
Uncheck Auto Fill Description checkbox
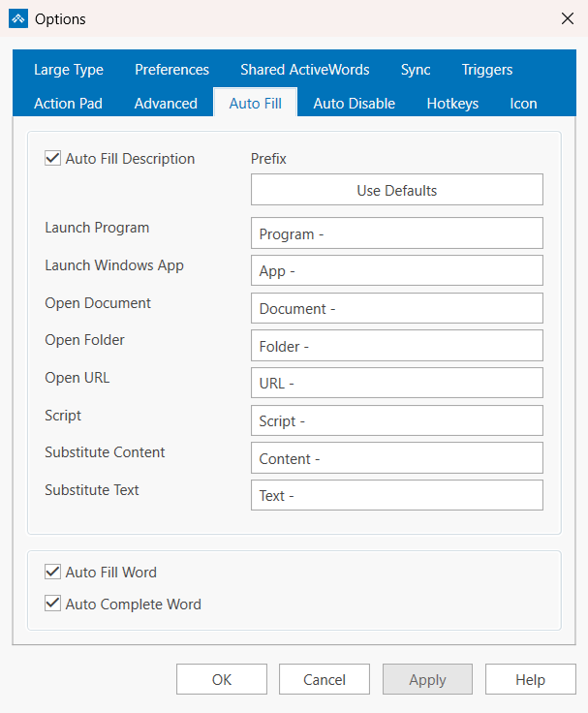pos(52,158)
